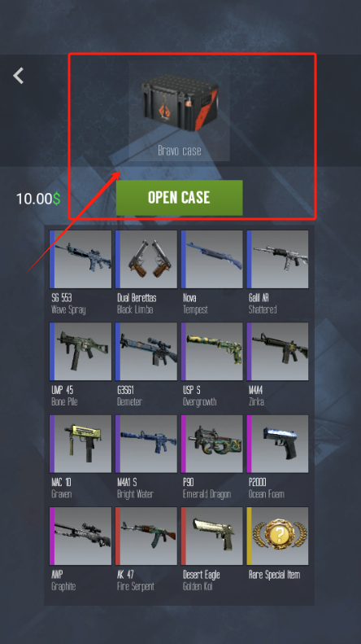Image resolution: width=361 pixels, height=644 pixels.
Task: Click the green OPEN CASE button
Action: pyautogui.click(x=179, y=198)
